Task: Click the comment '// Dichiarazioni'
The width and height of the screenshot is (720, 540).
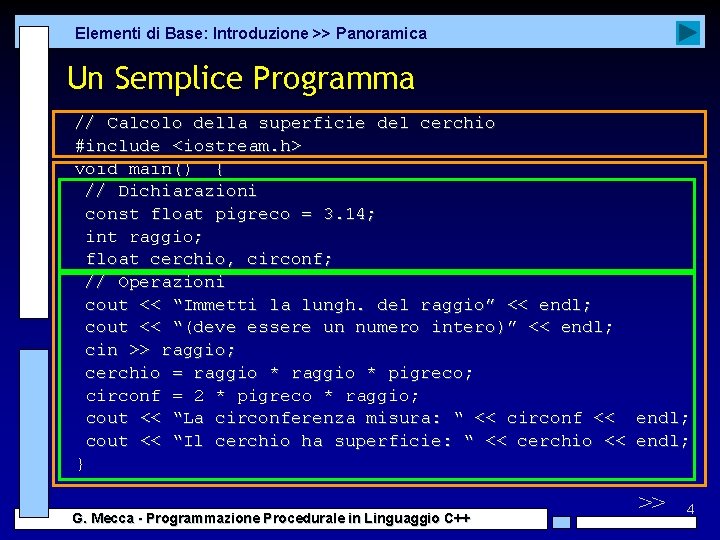Action: click(170, 191)
